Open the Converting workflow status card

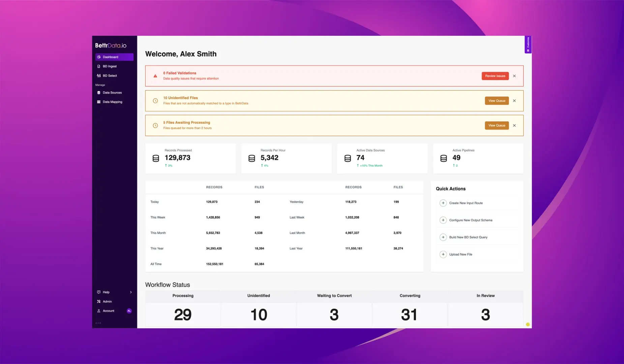click(x=410, y=309)
